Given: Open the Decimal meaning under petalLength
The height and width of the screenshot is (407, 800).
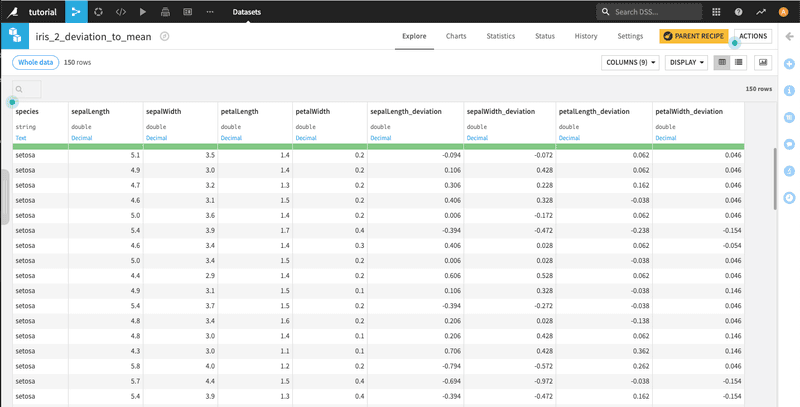Looking at the screenshot, I should pos(231,138).
